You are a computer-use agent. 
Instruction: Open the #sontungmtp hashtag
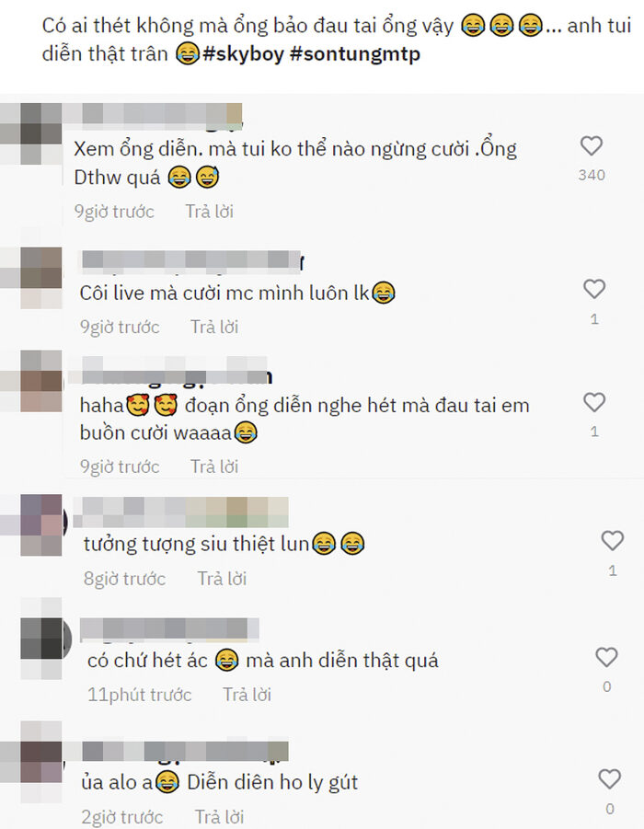(355, 54)
